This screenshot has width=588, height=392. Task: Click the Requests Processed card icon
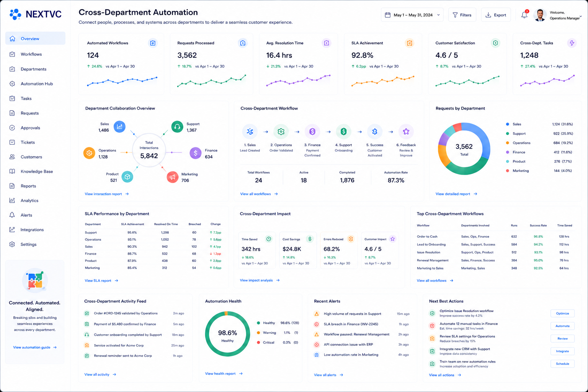243,43
